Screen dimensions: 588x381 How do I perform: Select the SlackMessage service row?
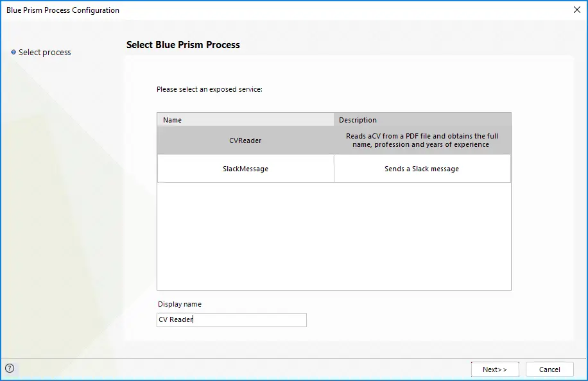(x=334, y=169)
